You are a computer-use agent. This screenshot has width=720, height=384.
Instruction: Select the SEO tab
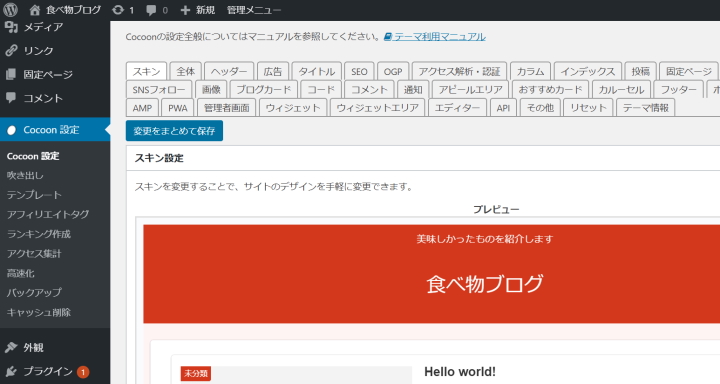point(359,71)
